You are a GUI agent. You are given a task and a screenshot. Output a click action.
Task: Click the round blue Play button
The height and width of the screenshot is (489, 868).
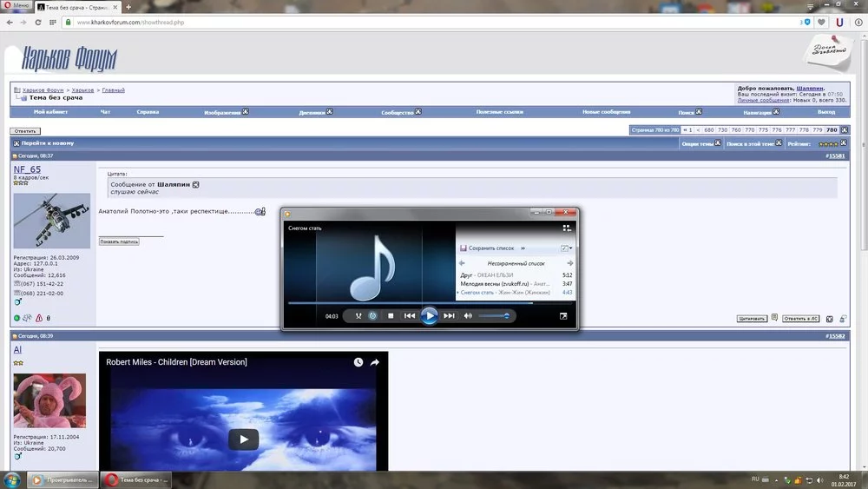pyautogui.click(x=429, y=315)
